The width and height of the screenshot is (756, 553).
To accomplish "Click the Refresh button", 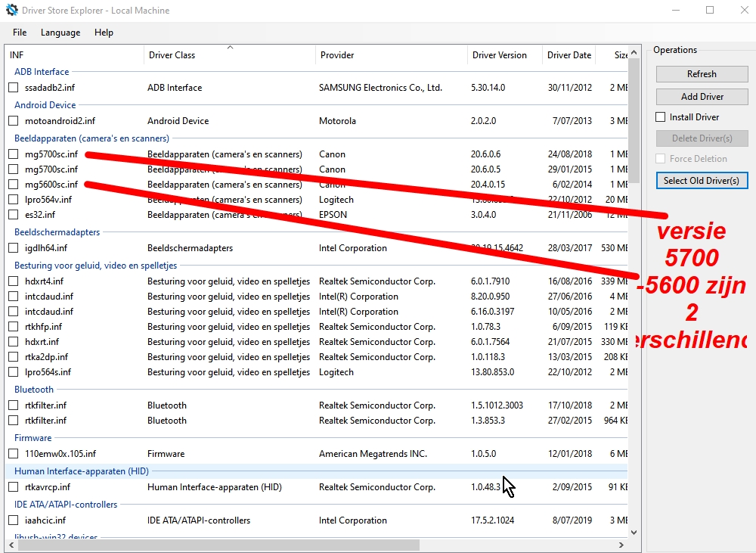I will (x=702, y=74).
